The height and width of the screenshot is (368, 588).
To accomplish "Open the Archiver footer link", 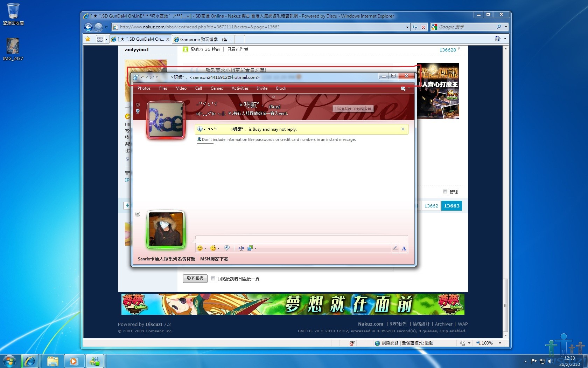I will pyautogui.click(x=443, y=324).
